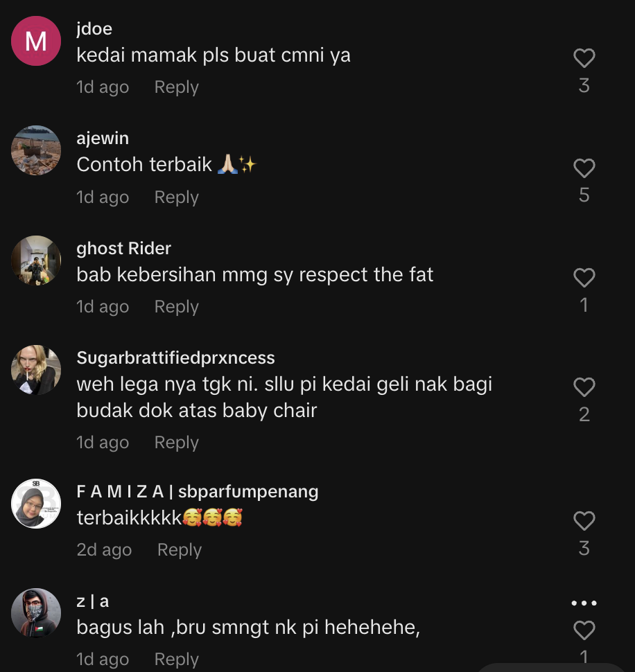Reply to ghost Rider's comment
The image size is (635, 672).
click(x=176, y=307)
